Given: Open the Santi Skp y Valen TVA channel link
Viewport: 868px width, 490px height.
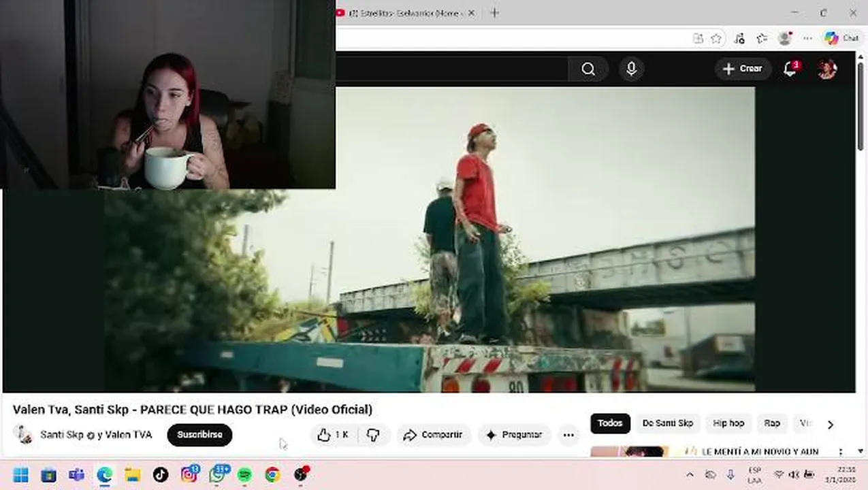Looking at the screenshot, I should point(96,435).
